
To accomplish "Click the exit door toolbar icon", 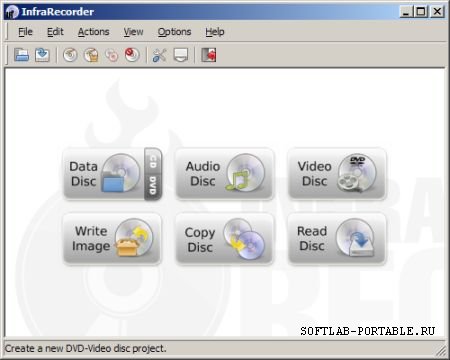I will pos(209,55).
